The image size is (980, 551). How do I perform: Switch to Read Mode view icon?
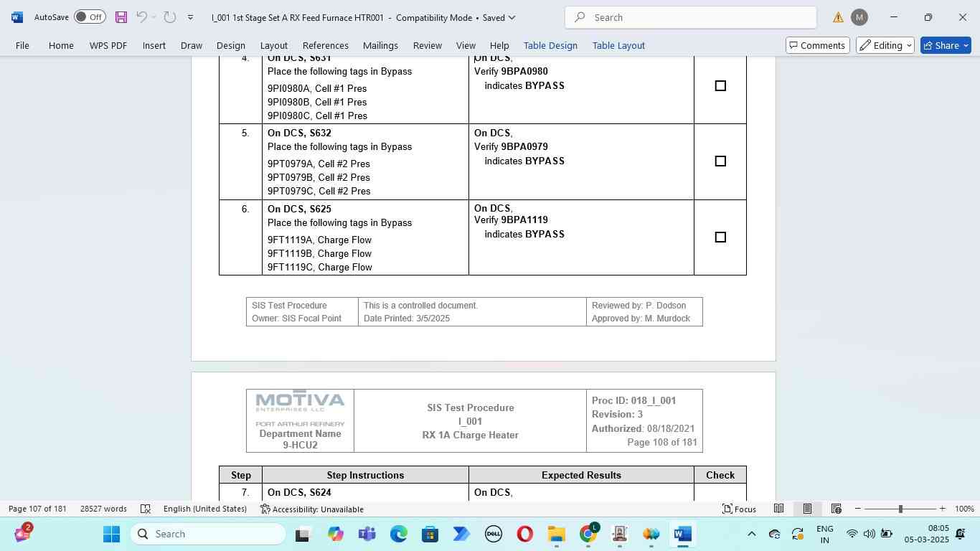pyautogui.click(x=778, y=509)
